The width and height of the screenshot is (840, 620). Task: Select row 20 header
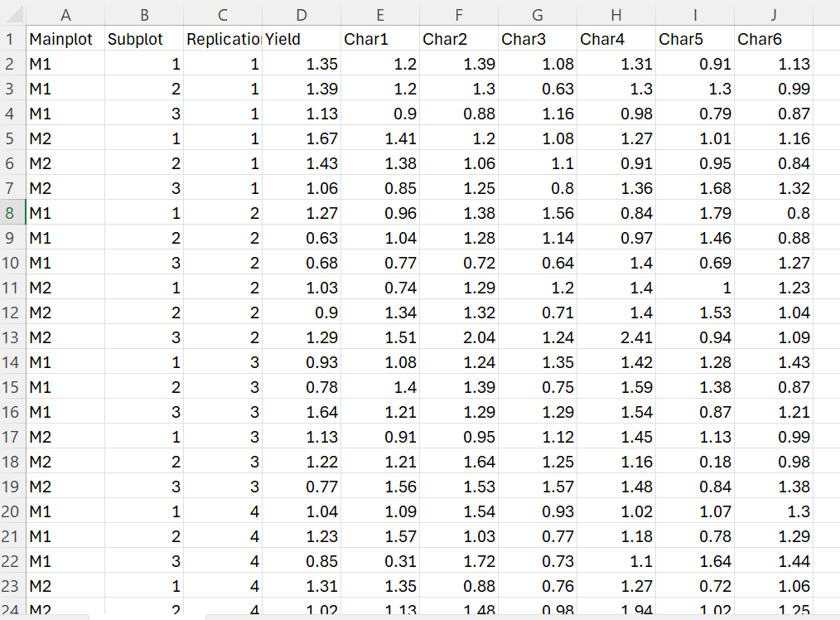coord(10,511)
